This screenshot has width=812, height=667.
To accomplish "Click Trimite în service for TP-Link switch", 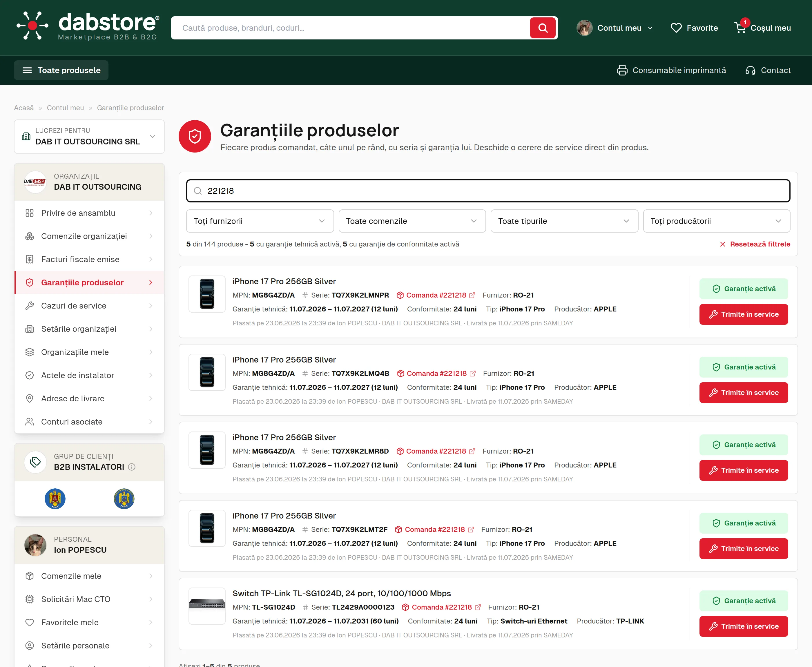I will click(x=744, y=626).
